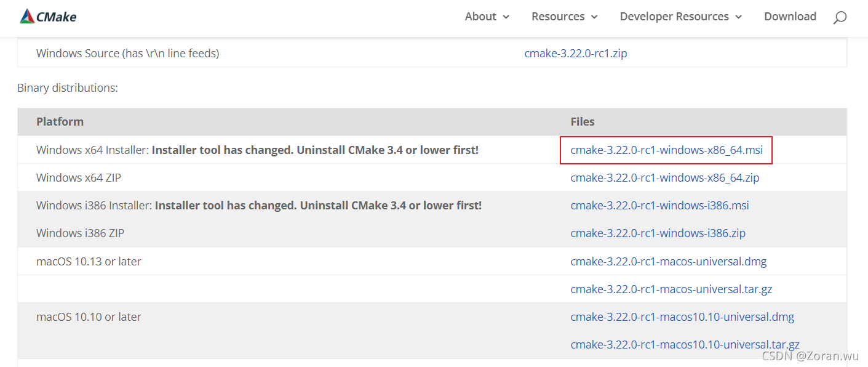Viewport: 868px width, 367px height.
Task: Expand the Developer Resources chevron
Action: click(739, 17)
